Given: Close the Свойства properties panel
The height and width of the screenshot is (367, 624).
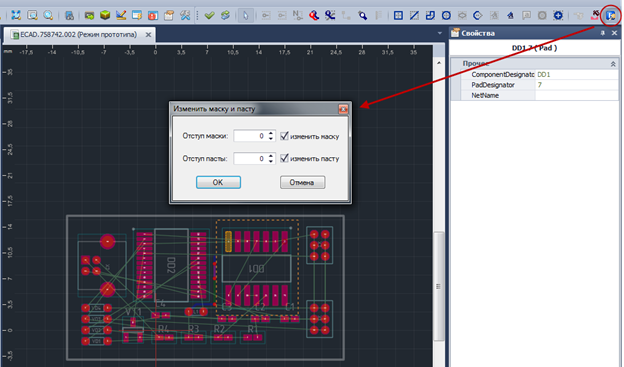Looking at the screenshot, I should [x=614, y=33].
